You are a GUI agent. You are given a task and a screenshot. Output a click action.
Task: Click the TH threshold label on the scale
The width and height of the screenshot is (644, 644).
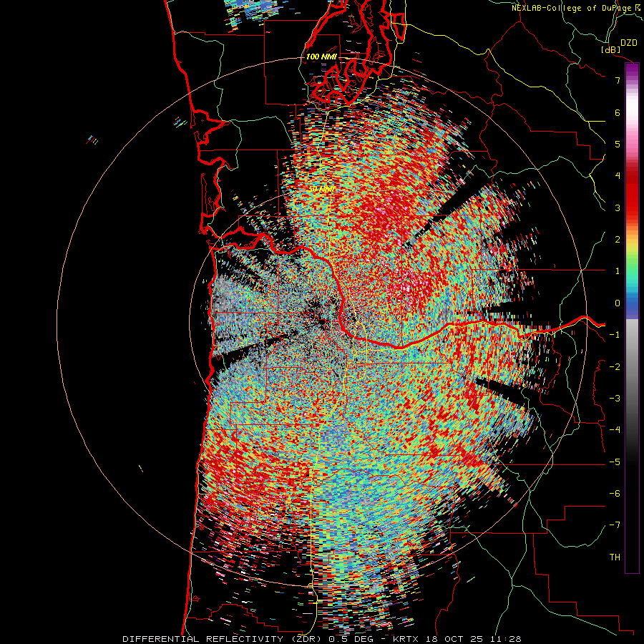[615, 557]
